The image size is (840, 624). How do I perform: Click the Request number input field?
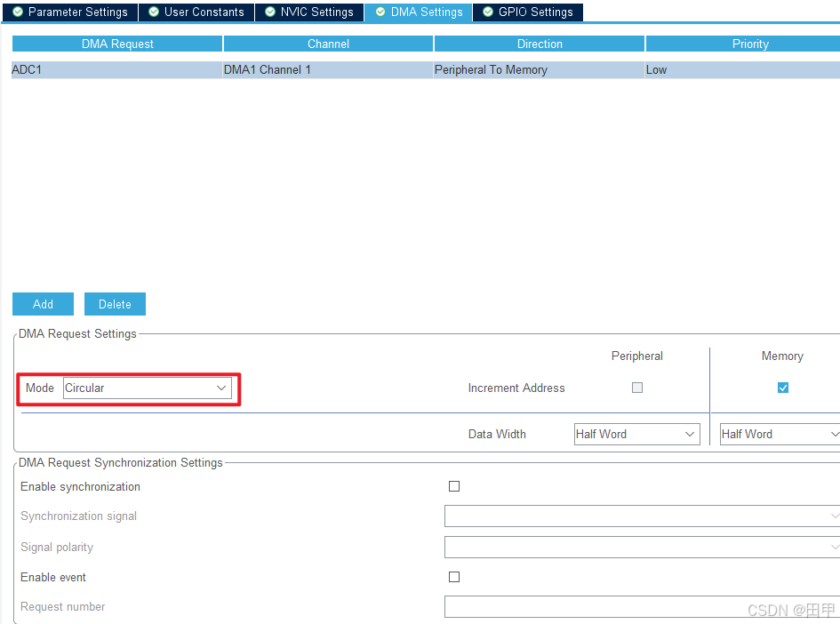point(643,606)
